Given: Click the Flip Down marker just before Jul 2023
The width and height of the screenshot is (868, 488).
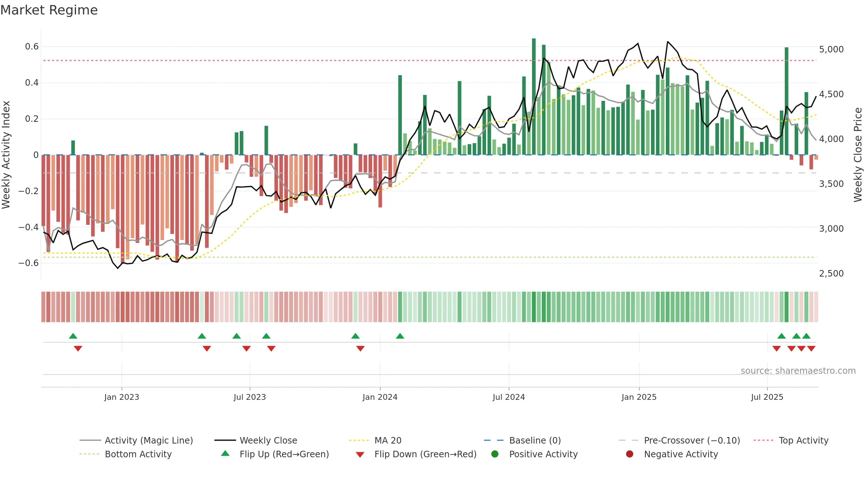Looking at the screenshot, I should 247,348.
